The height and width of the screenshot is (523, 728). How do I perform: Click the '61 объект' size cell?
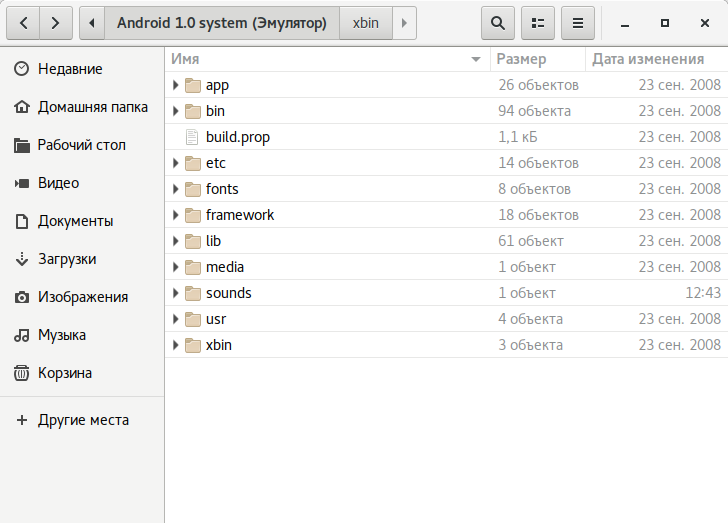click(x=531, y=241)
